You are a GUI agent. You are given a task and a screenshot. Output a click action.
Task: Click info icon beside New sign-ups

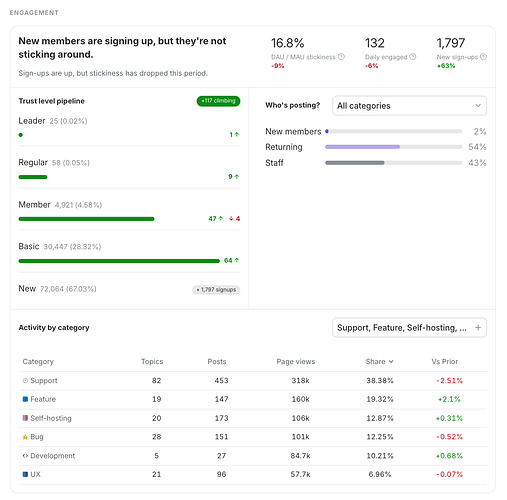(x=483, y=57)
